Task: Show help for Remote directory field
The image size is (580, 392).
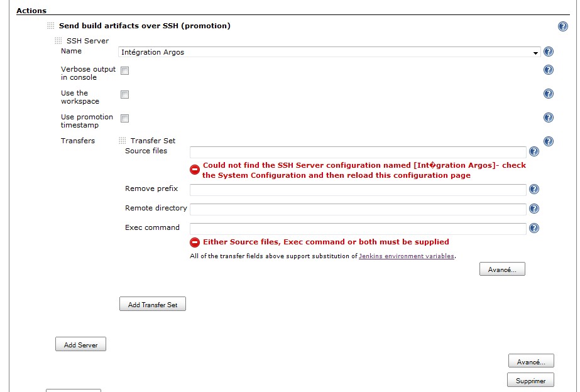Action: pos(534,209)
